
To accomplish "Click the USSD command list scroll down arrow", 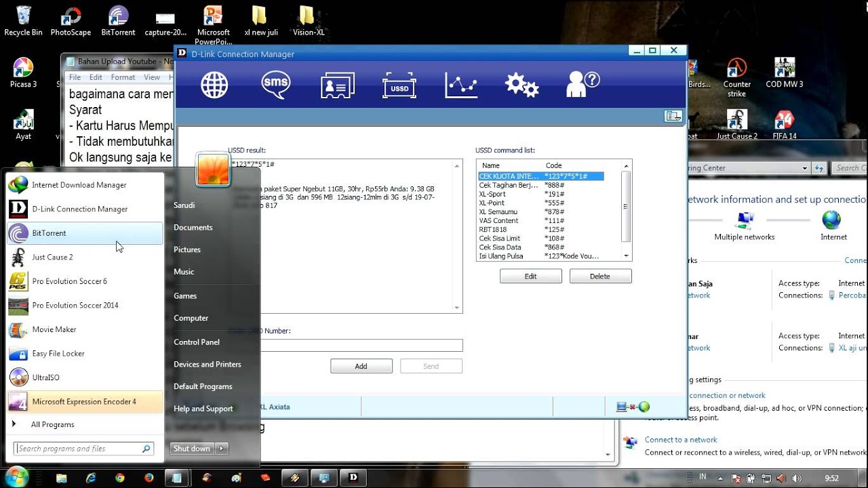I will (627, 256).
